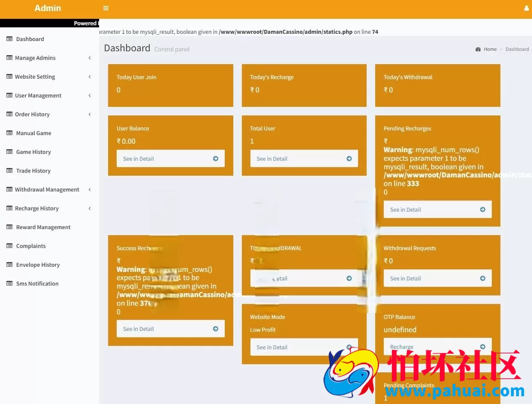
Task: Open Trade History in sidebar
Action: coord(33,171)
